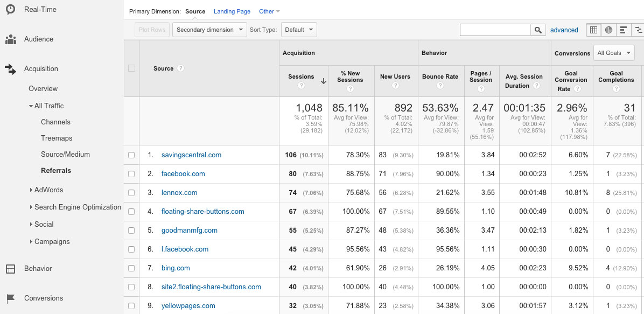Image resolution: width=644 pixels, height=314 pixels.
Task: Check the checkbox next to facebook.com
Action: [131, 173]
